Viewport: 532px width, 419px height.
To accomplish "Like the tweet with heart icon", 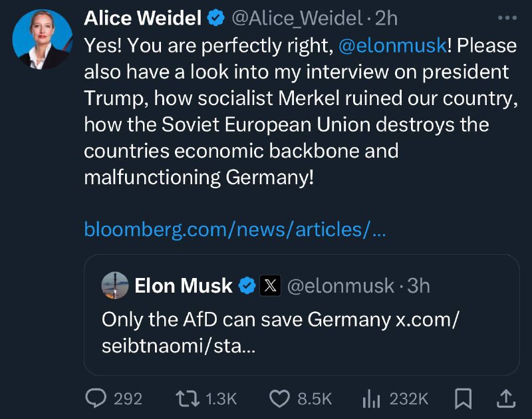I will pyautogui.click(x=279, y=398).
